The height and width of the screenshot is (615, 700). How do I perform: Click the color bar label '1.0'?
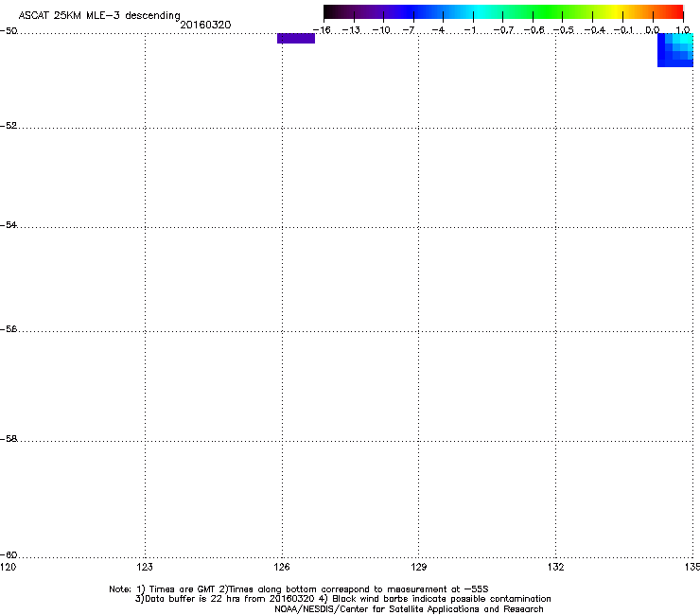pyautogui.click(x=683, y=30)
